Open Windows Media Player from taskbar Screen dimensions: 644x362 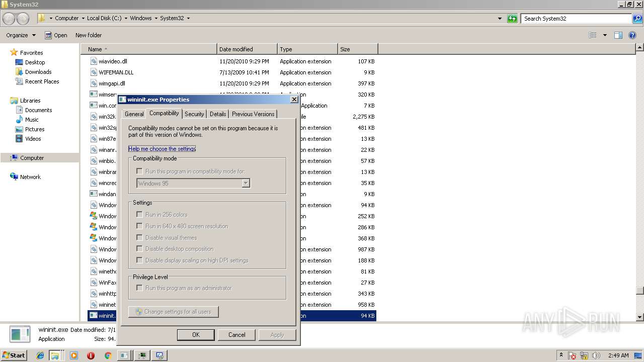click(74, 355)
